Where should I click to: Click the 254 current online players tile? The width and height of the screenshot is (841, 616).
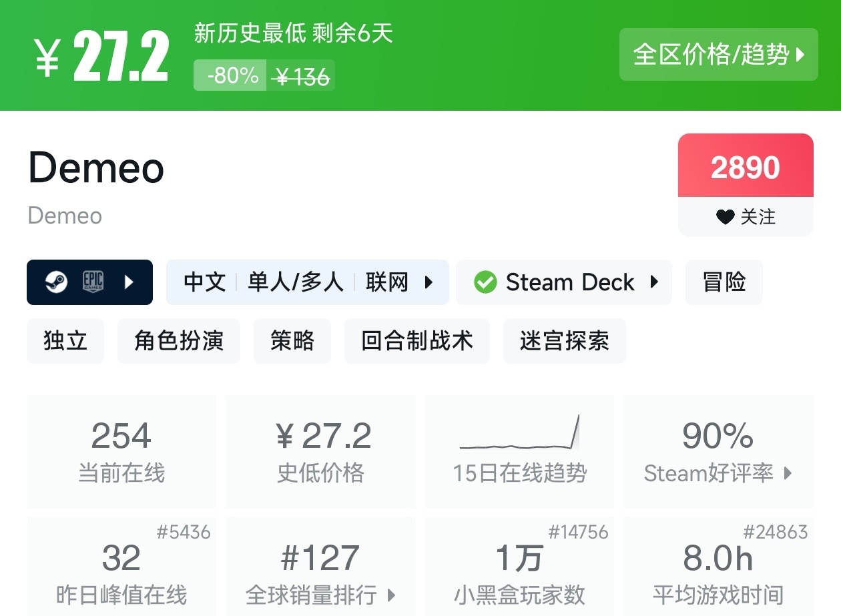coord(121,452)
